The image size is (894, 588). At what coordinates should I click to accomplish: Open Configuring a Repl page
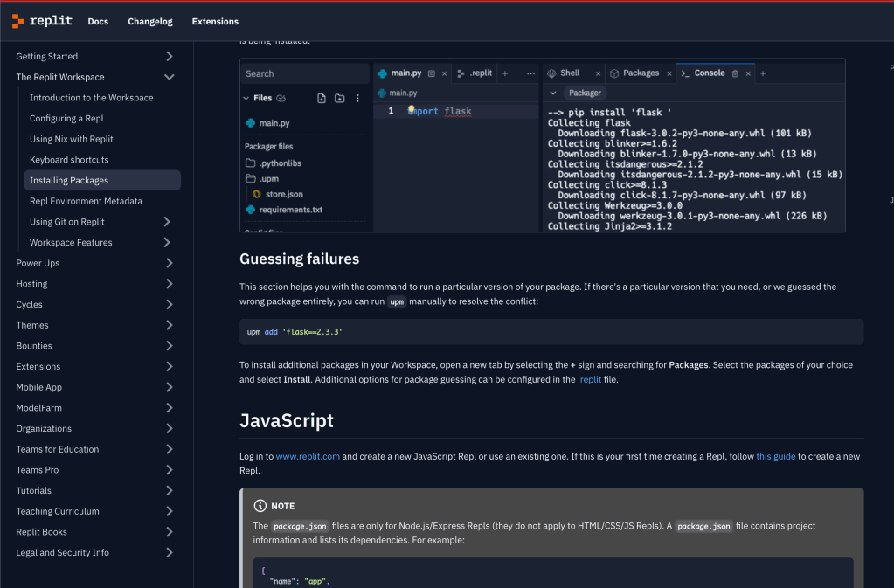click(66, 119)
